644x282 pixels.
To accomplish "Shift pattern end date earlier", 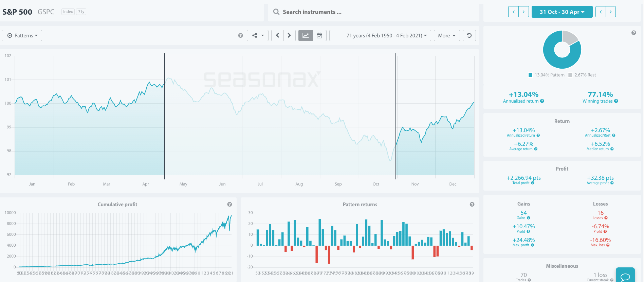I will pos(601,12).
